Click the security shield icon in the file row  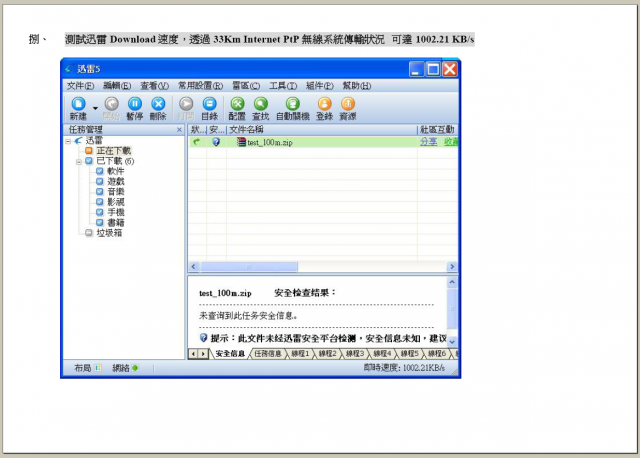click(x=216, y=142)
